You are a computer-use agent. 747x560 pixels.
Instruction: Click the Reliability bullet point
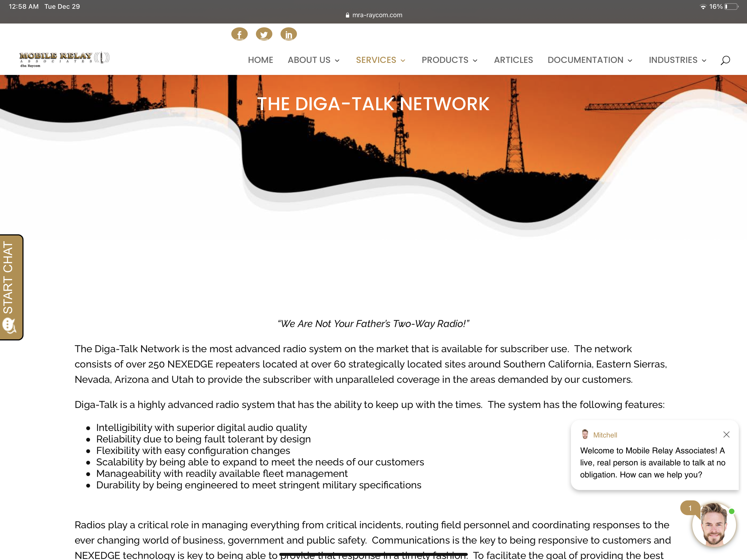coord(203,439)
